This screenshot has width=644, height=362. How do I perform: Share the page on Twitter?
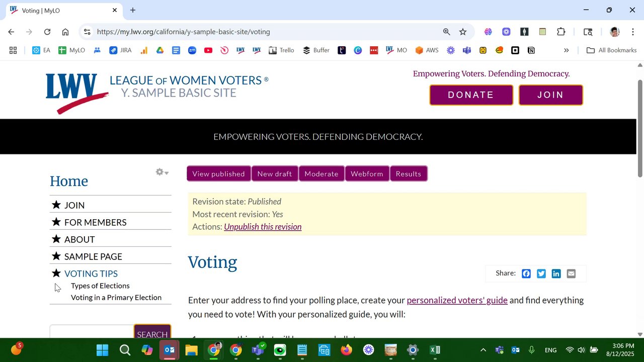(541, 274)
